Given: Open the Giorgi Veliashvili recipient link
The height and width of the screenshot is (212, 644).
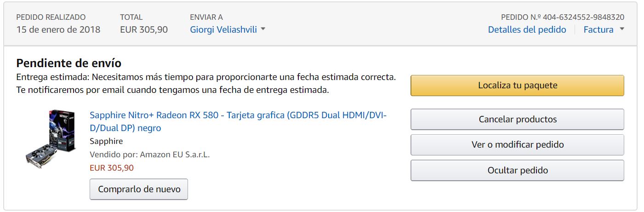Looking at the screenshot, I should coord(223,30).
